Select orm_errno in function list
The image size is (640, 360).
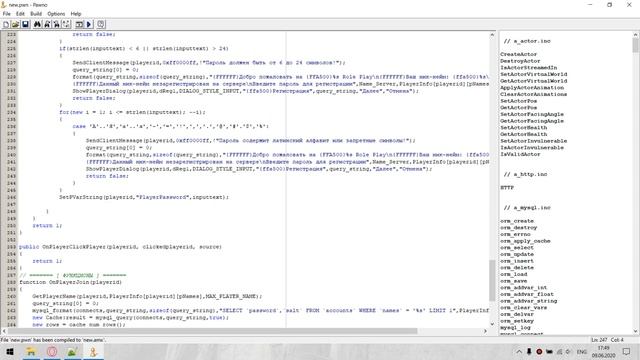[x=515, y=234]
